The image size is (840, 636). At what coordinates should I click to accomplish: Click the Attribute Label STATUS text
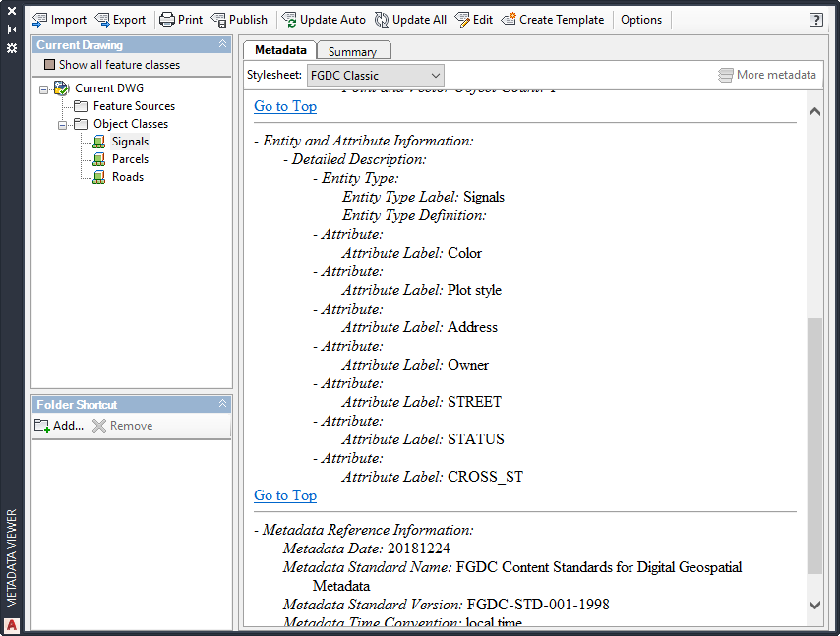tap(423, 439)
